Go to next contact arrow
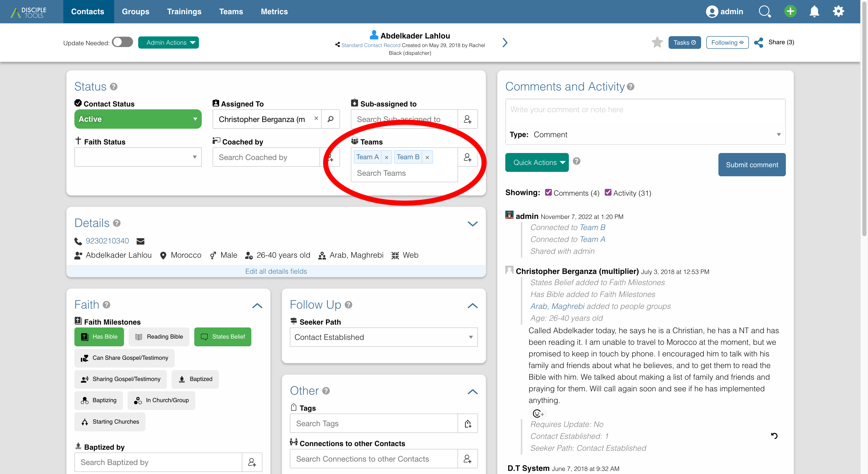868x474 pixels. click(505, 42)
